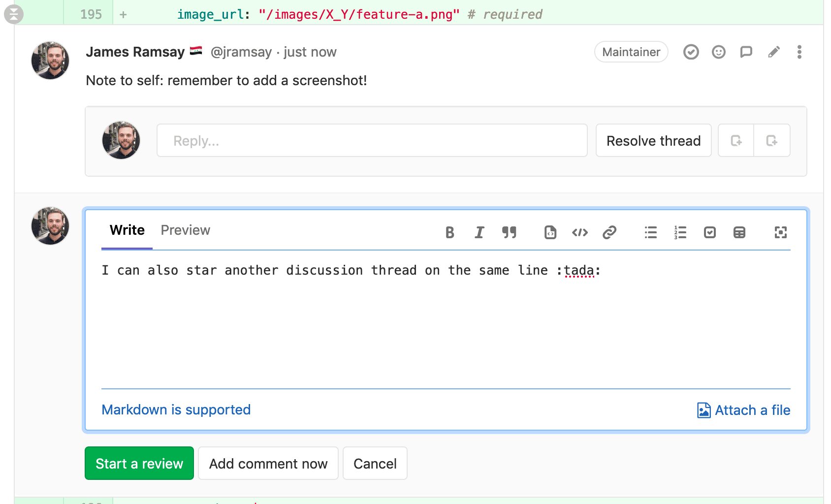This screenshot has width=831, height=504.
Task: Apply italic text formatting
Action: pyautogui.click(x=479, y=232)
